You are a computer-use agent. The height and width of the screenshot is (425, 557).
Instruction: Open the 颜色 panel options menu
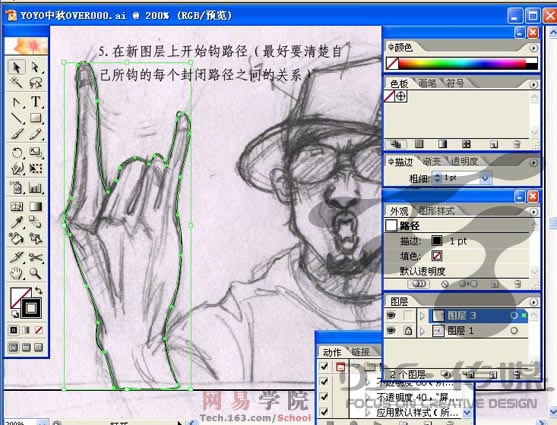coord(533,48)
